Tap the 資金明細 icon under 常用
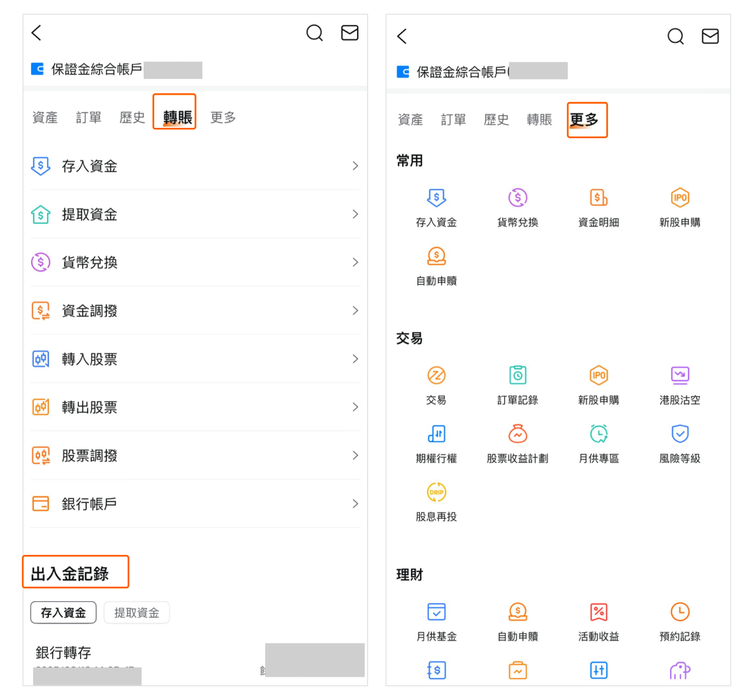Image resolution: width=737 pixels, height=700 pixels. (x=598, y=198)
